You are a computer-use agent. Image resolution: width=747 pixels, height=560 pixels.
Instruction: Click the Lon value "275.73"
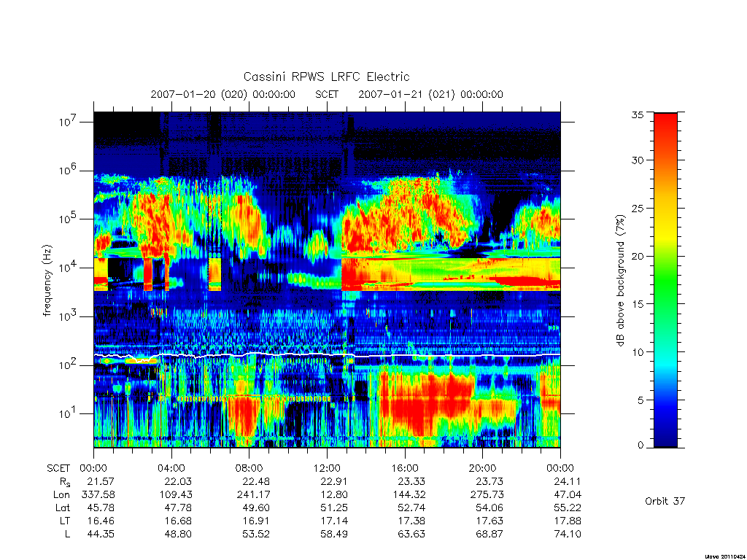tap(487, 495)
